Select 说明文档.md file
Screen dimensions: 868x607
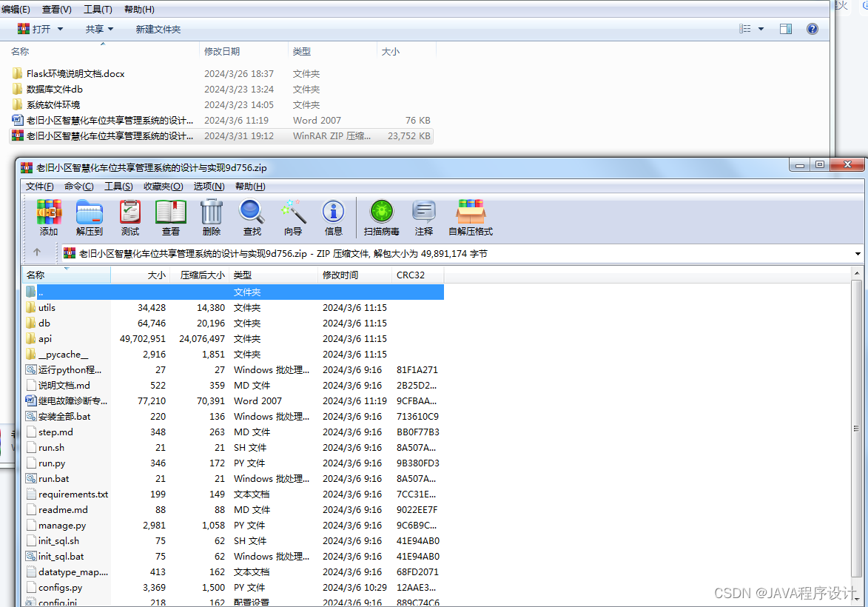(233, 385)
